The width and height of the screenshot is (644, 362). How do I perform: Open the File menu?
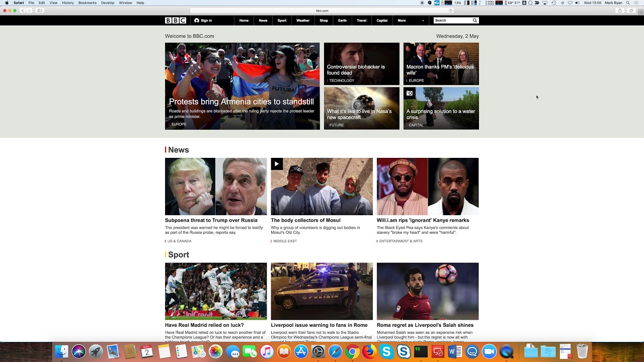click(31, 3)
